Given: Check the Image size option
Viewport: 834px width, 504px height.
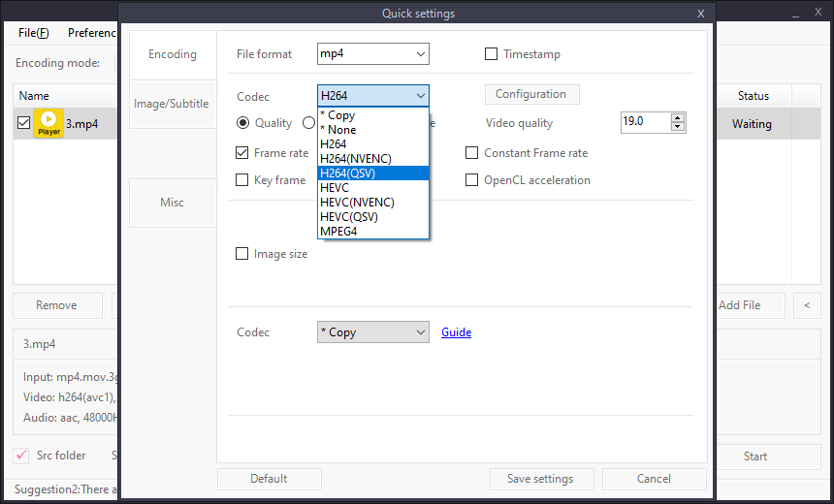Looking at the screenshot, I should (242, 254).
